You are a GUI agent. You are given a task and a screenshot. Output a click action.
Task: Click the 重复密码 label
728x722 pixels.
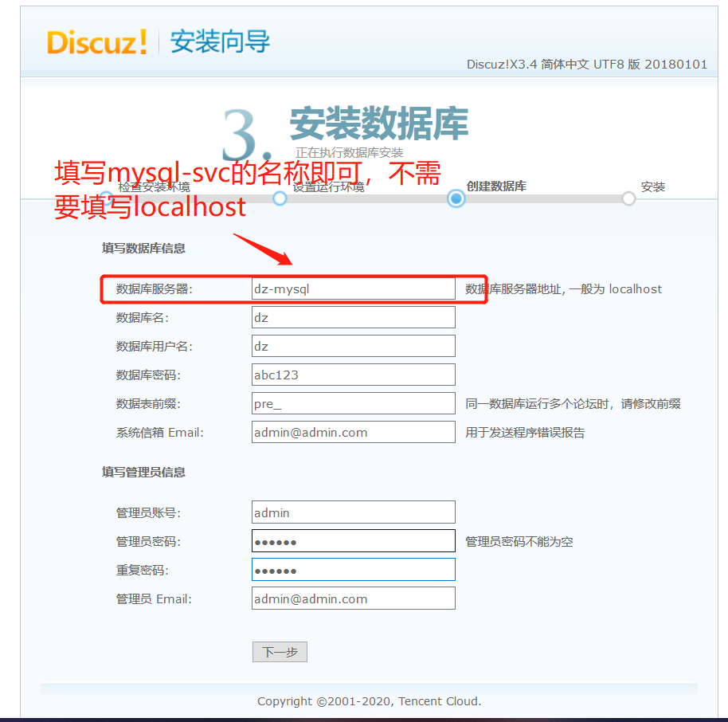[x=142, y=571]
